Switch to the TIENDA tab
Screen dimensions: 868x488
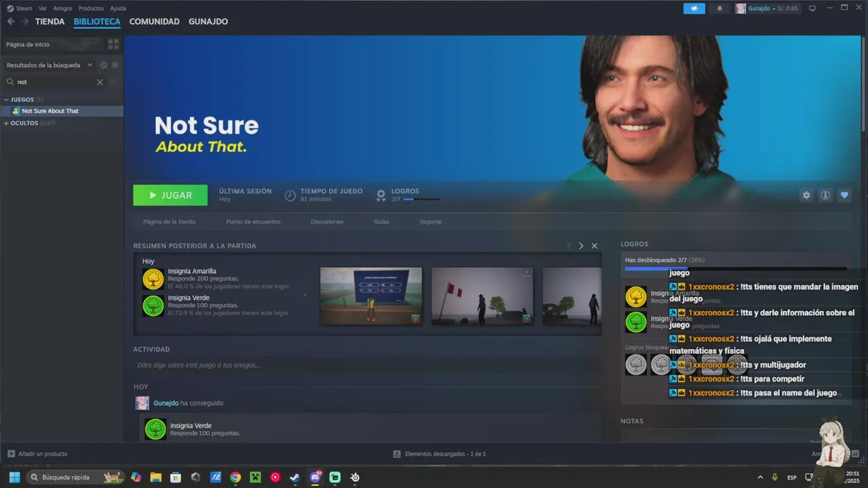point(50,22)
